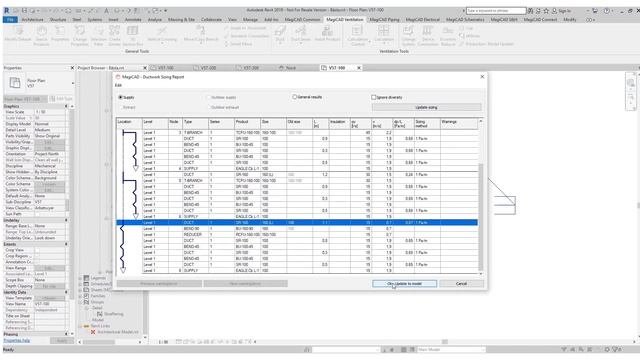This screenshot has width=640, height=360.
Task: Click the Next warning button
Action: pyautogui.click(x=245, y=283)
